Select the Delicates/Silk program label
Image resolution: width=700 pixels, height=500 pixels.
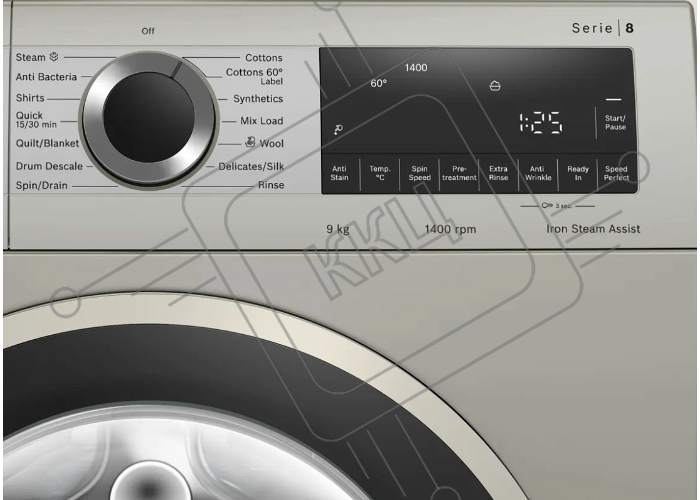pyautogui.click(x=251, y=167)
